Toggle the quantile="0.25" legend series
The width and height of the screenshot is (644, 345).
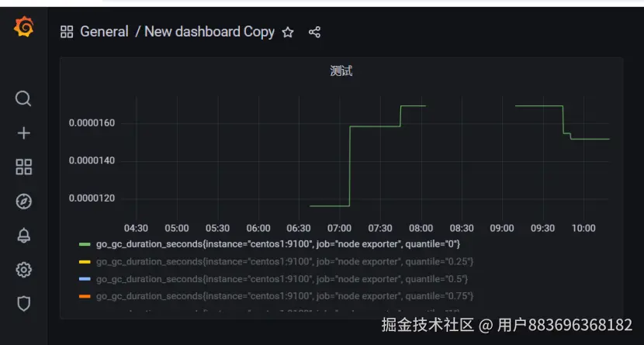tap(285, 261)
